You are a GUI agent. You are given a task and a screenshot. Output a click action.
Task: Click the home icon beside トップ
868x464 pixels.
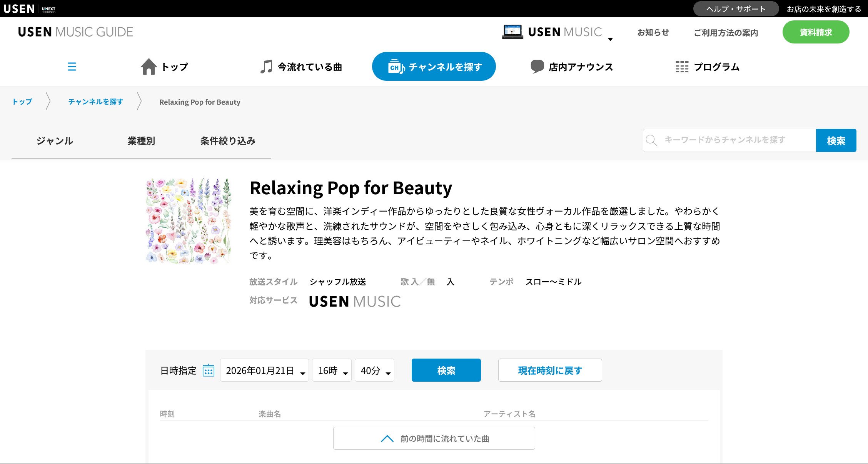149,67
